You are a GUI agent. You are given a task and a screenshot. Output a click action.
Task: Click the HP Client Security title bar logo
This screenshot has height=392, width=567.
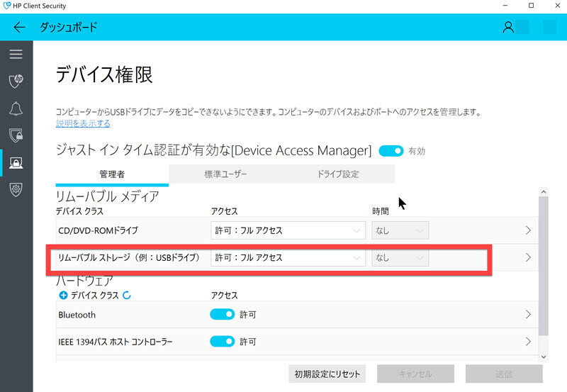click(x=7, y=6)
